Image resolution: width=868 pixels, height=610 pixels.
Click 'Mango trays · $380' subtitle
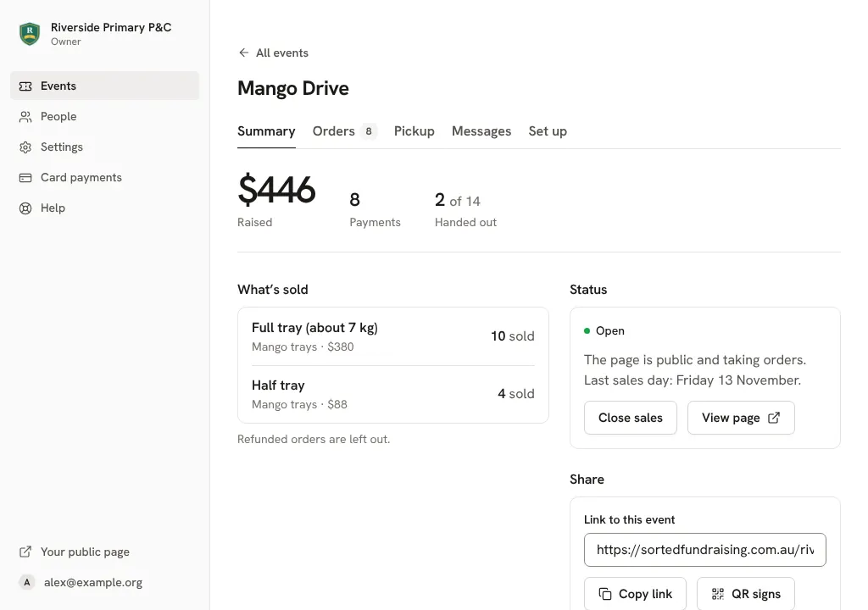click(x=303, y=347)
